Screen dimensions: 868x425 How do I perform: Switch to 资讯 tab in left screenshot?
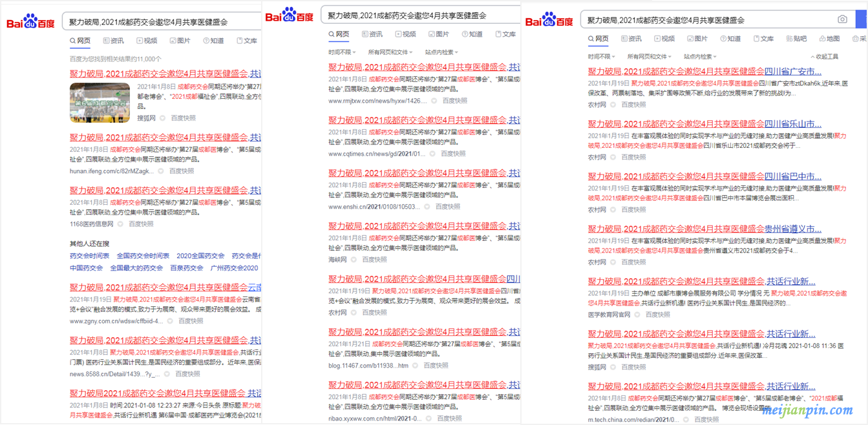point(113,41)
